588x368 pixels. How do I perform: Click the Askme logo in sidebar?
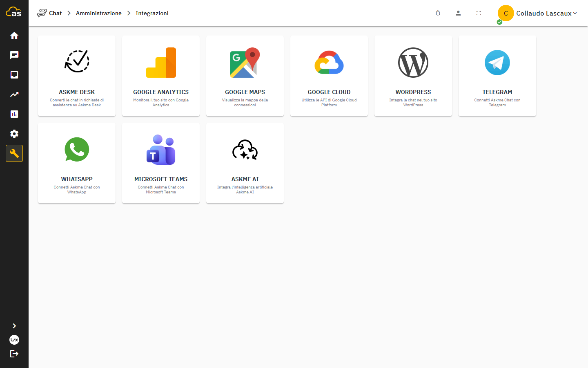[13, 12]
